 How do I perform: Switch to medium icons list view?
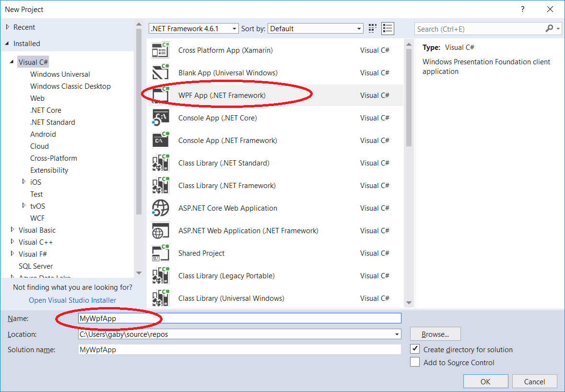[388, 28]
